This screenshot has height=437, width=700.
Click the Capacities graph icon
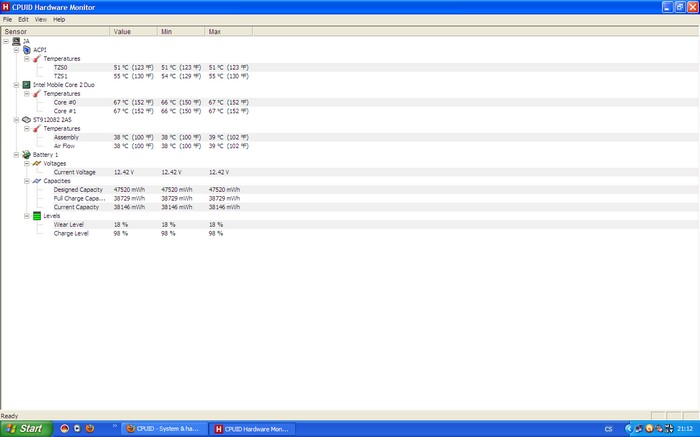pos(37,181)
